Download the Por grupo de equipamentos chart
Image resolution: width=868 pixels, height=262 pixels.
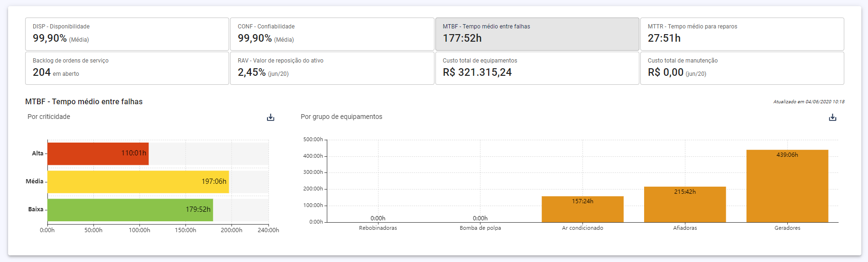tap(832, 117)
